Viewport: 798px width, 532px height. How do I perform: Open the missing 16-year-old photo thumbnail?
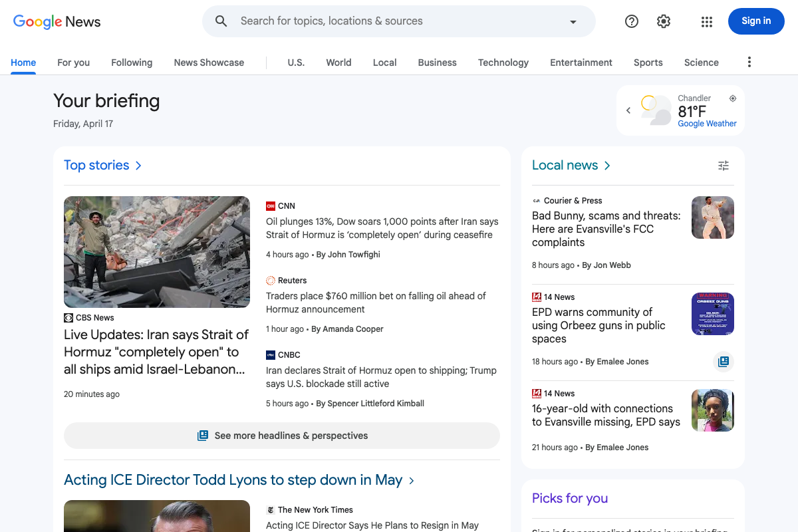713,410
